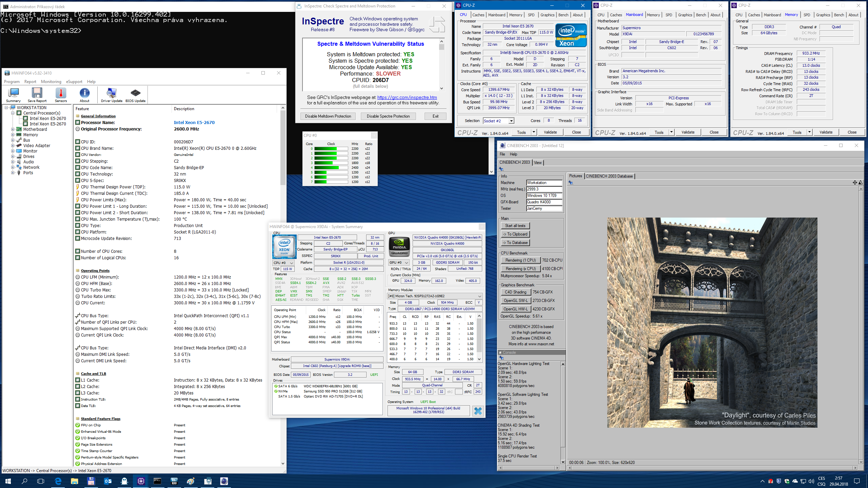Switch to InSpectre ghost icon in taskbar
The image size is (868, 488).
pos(124,481)
